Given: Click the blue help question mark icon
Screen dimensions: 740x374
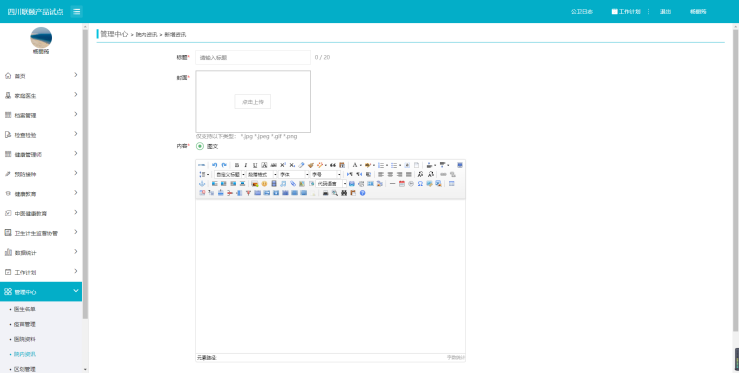Looking at the screenshot, I should coord(362,193).
